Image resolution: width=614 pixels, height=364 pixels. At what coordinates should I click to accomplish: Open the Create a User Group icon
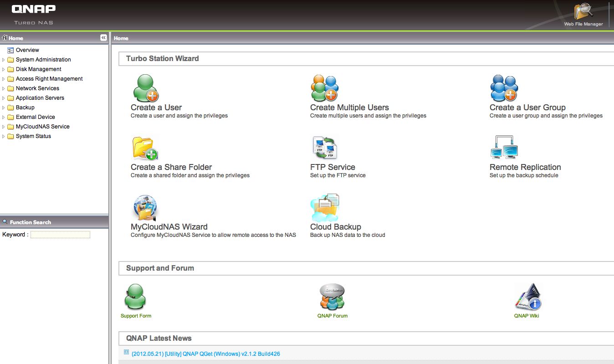(x=504, y=88)
